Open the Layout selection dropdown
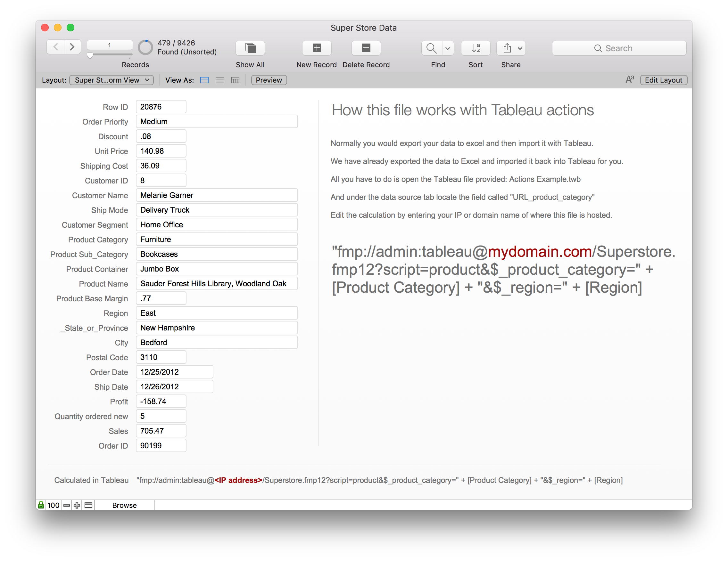The height and width of the screenshot is (561, 728). tap(111, 80)
